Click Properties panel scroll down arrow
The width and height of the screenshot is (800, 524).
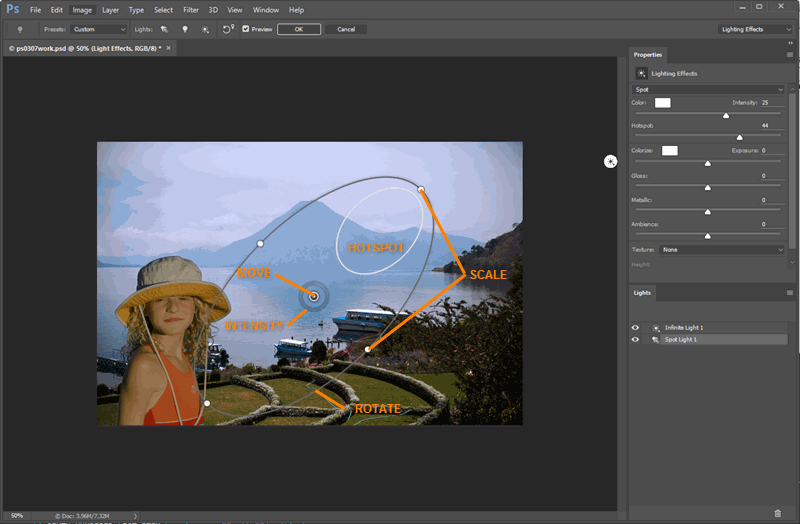click(792, 262)
